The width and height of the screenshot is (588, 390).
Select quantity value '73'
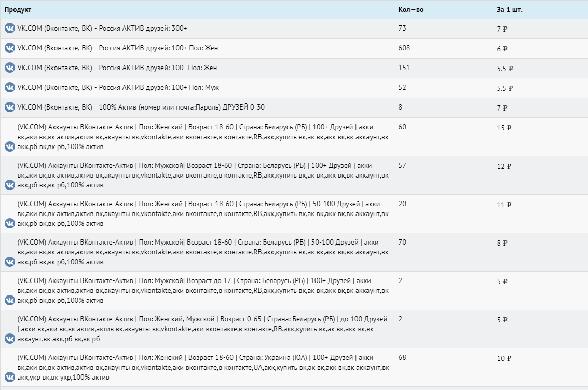(x=402, y=28)
